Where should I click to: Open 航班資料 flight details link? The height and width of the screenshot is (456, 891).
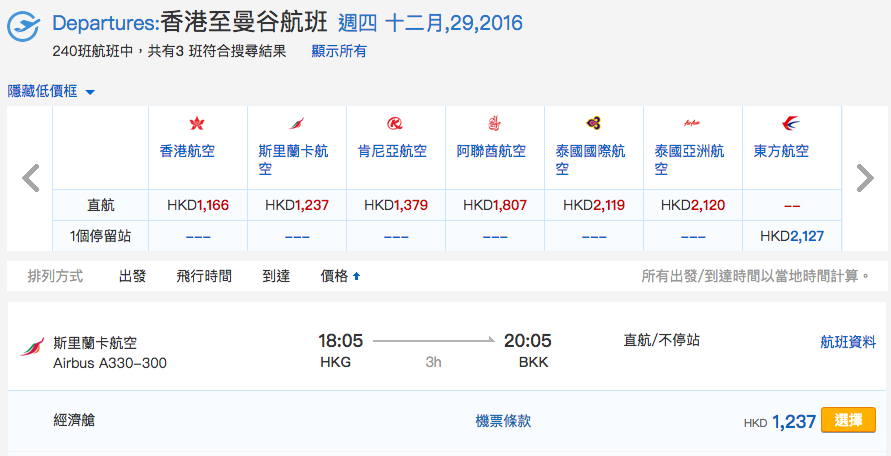pyautogui.click(x=848, y=342)
